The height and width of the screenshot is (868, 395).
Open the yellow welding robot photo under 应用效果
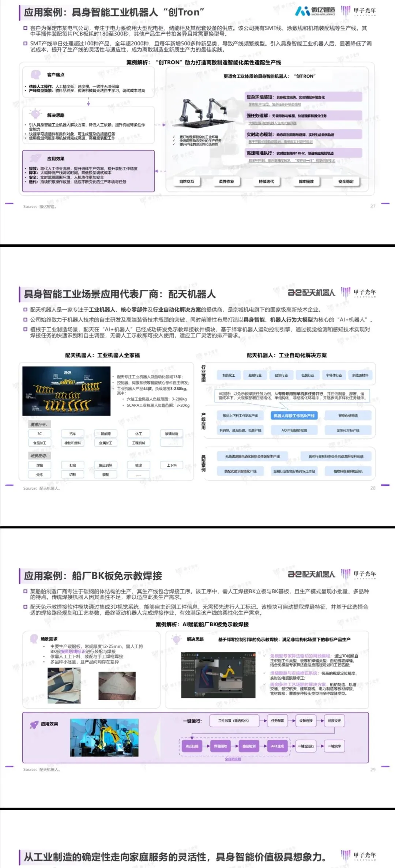click(x=105, y=737)
